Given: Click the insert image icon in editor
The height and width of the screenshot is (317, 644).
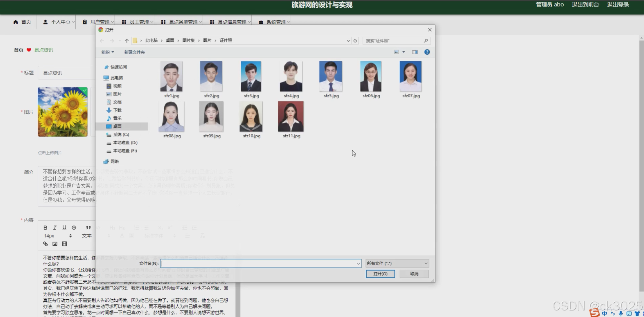Looking at the screenshot, I should 55,244.
